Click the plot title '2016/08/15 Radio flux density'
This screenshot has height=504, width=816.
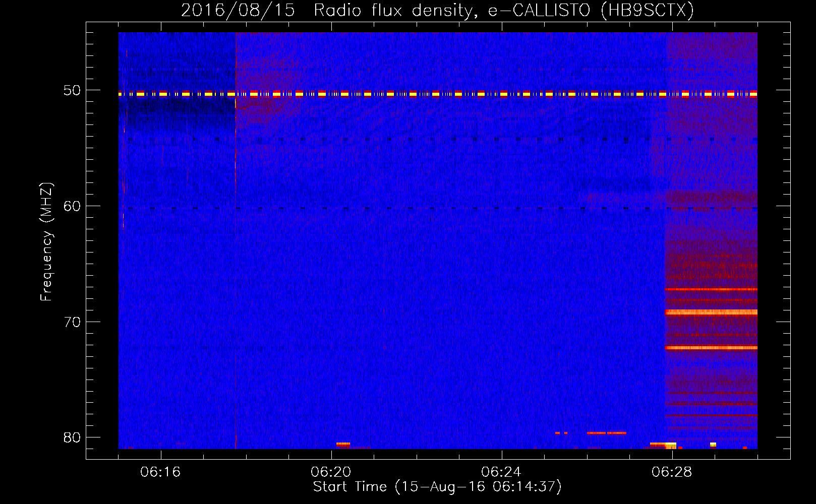click(x=437, y=11)
